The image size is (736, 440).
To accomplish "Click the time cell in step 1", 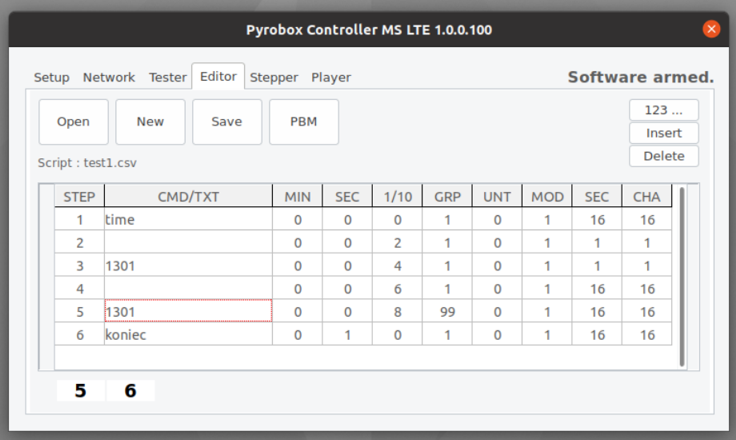I will pos(188,219).
